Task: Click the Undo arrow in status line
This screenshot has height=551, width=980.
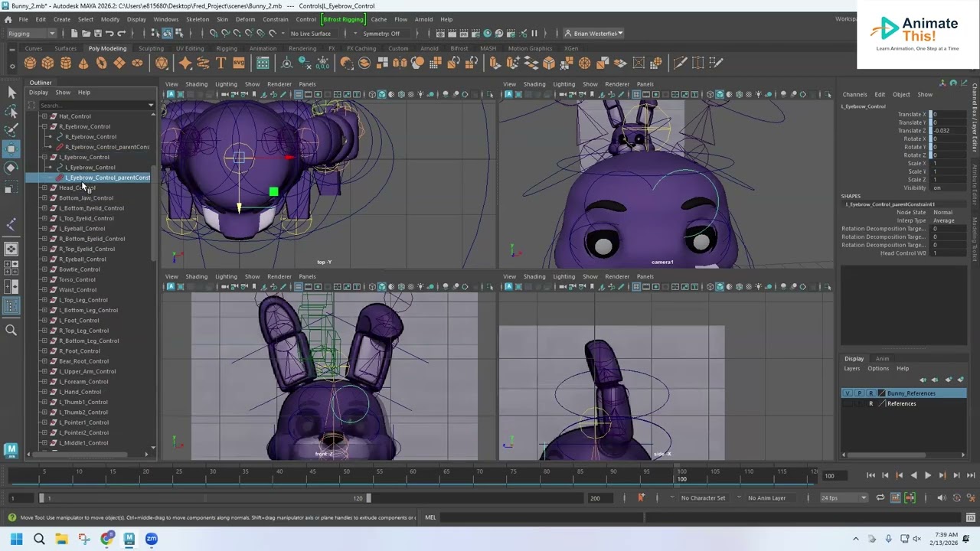Action: (x=109, y=33)
